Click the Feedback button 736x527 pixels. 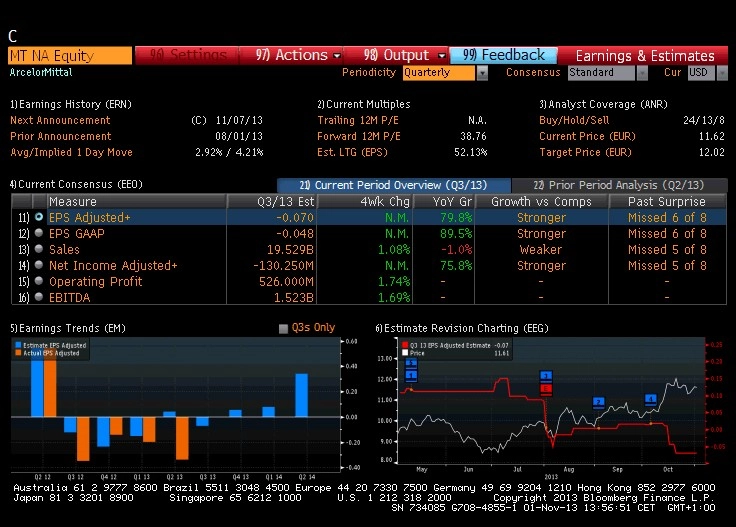(504, 55)
